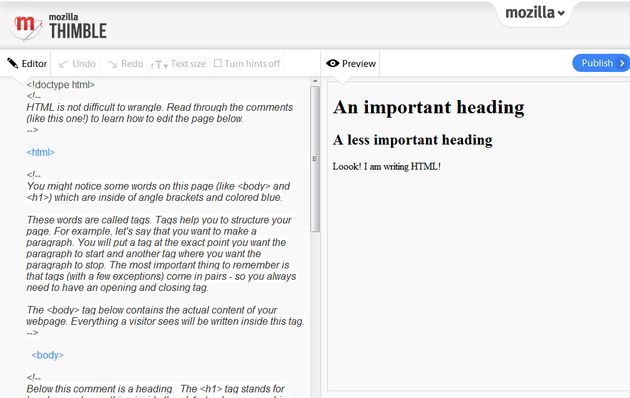Click the 'HTML is not difficult to wrangle' comment
Image resolution: width=630 pixels, height=398 pixels.
(x=160, y=107)
